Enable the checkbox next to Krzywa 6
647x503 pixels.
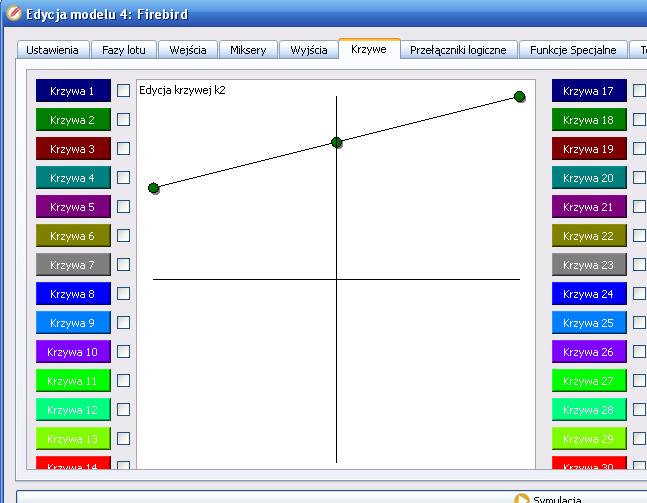pyautogui.click(x=123, y=236)
